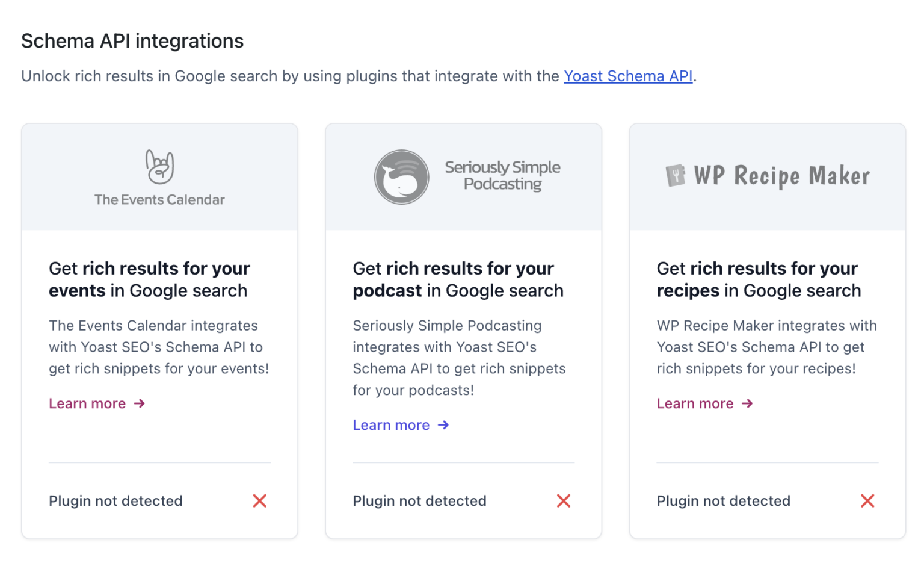Click the arrow beside podcast Learn more link
The image size is (924, 581).
(443, 425)
